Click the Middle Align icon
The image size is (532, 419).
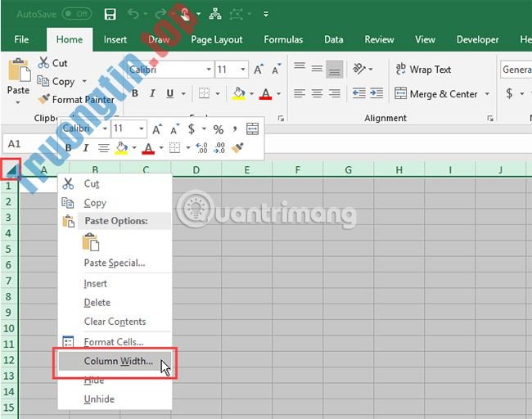click(x=317, y=69)
